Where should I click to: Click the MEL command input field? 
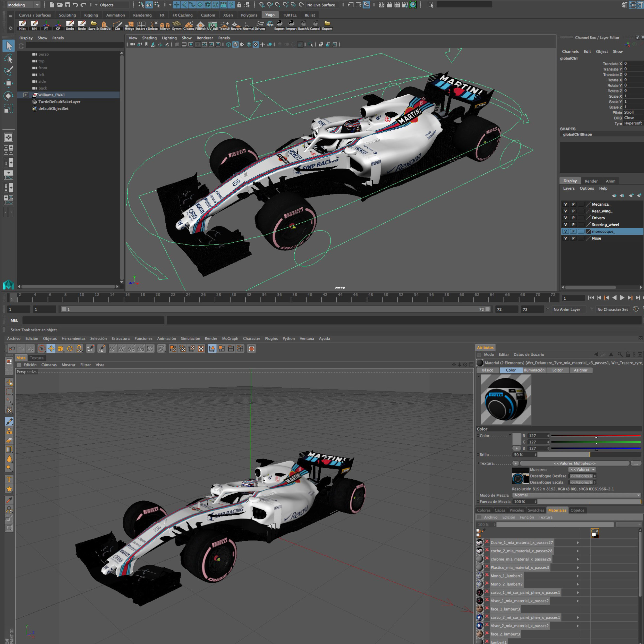[x=93, y=320]
